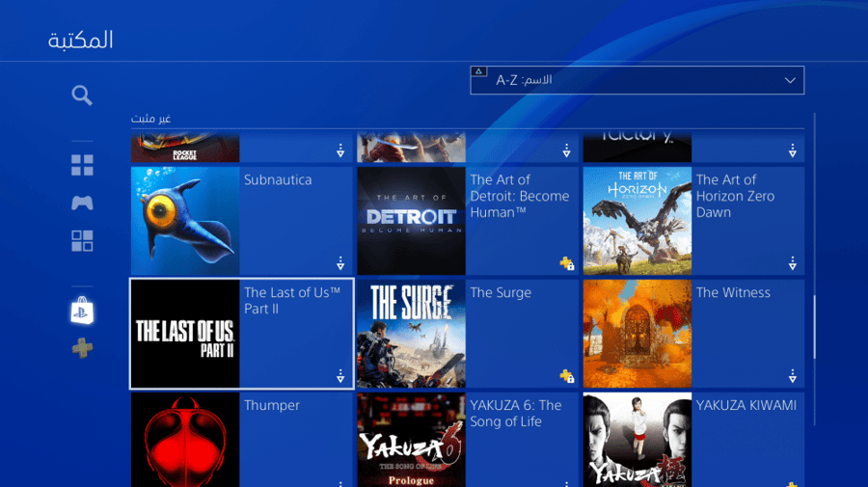
Task: Select The Surge cover thumbnail
Action: click(x=411, y=334)
